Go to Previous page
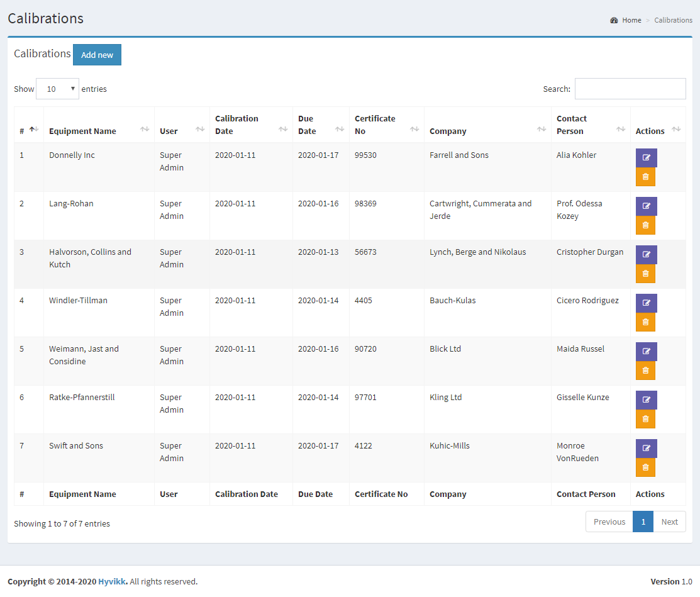Image resolution: width=700 pixels, height=597 pixels. 609,522
